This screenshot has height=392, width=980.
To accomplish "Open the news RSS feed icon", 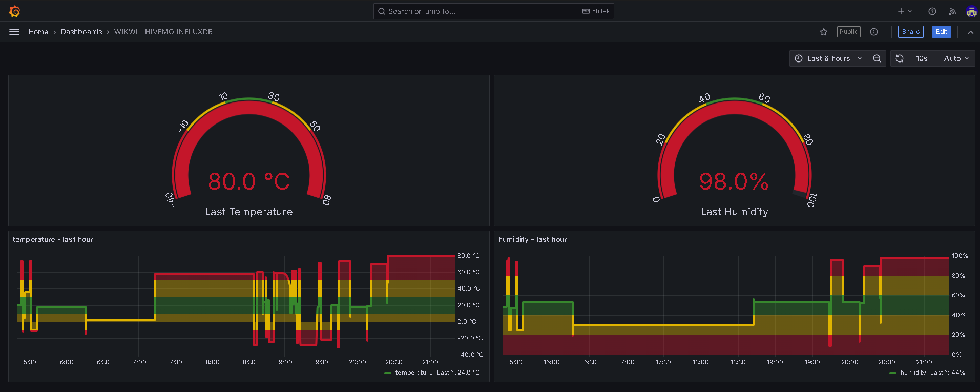I will 952,11.
